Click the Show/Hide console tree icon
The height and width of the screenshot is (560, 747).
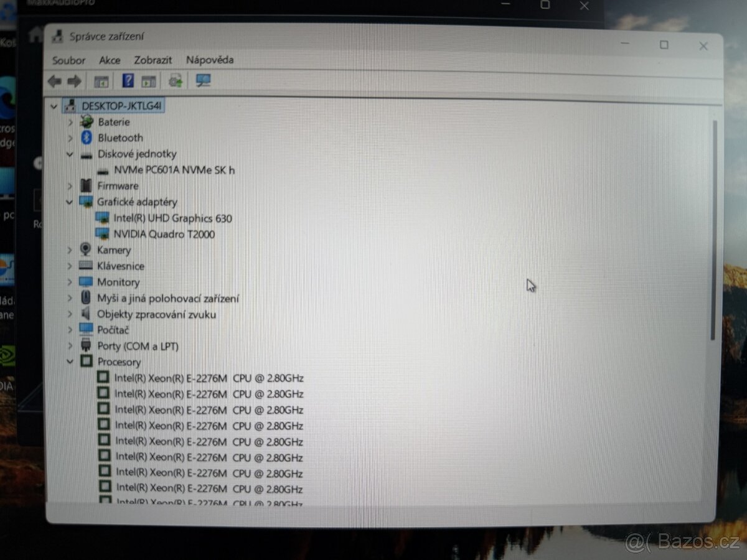coord(101,80)
